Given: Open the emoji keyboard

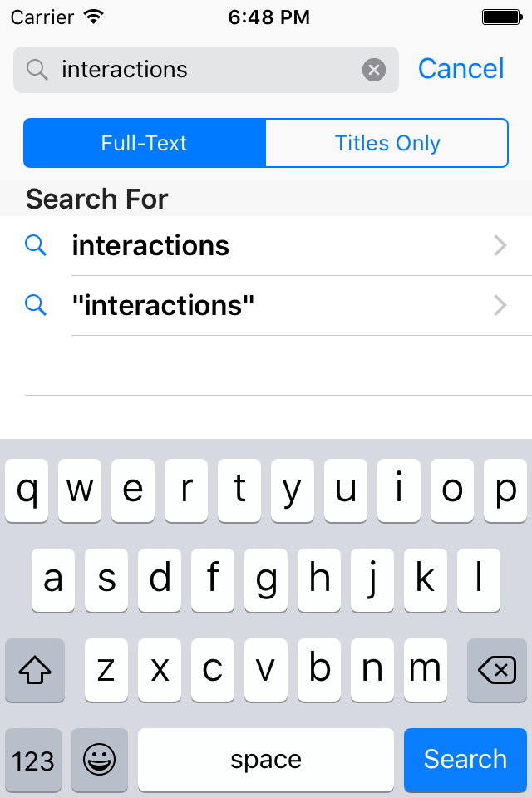Looking at the screenshot, I should (100, 759).
